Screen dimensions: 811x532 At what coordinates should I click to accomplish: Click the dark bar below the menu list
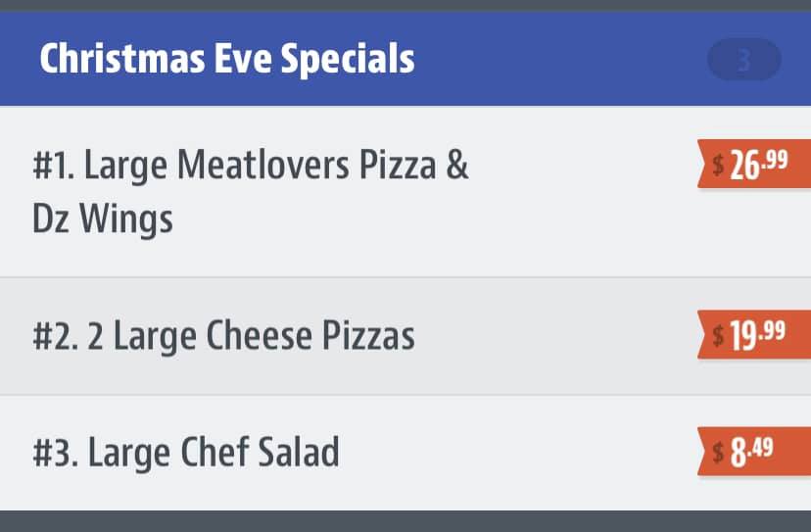click(405, 521)
